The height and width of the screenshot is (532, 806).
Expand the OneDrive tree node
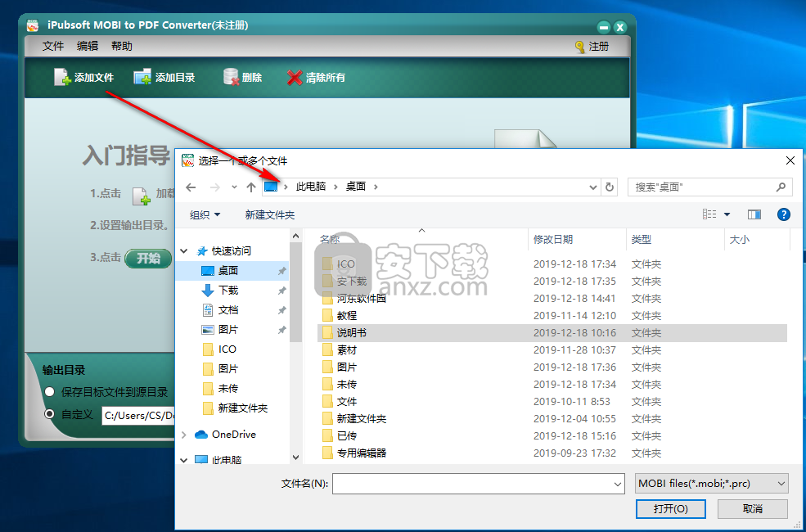tap(184, 435)
